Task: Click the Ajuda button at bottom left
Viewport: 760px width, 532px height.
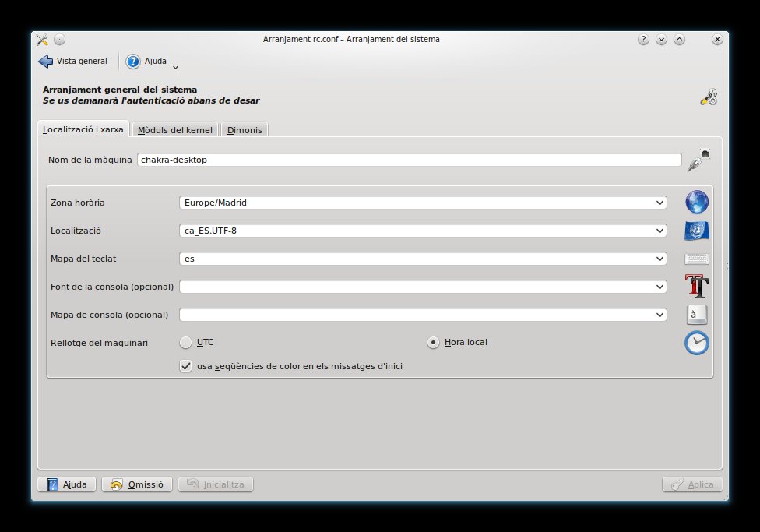Action: 66,484
